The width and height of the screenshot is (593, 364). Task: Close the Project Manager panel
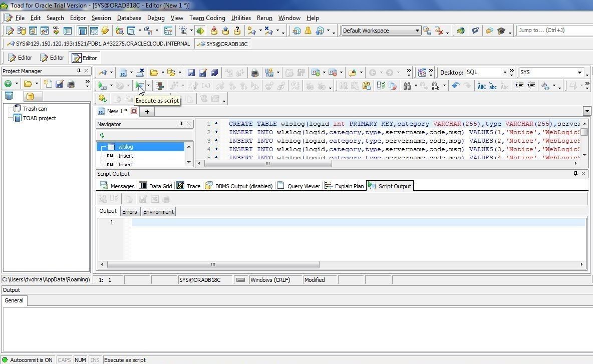[86, 71]
